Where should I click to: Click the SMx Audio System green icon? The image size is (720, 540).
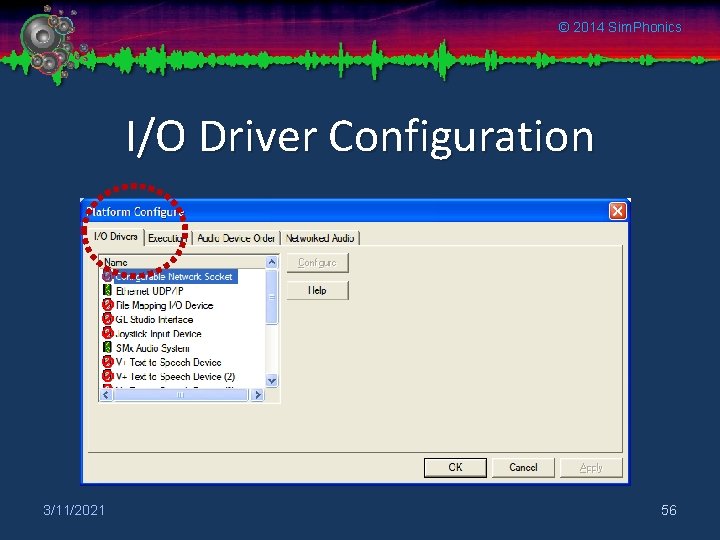click(107, 347)
